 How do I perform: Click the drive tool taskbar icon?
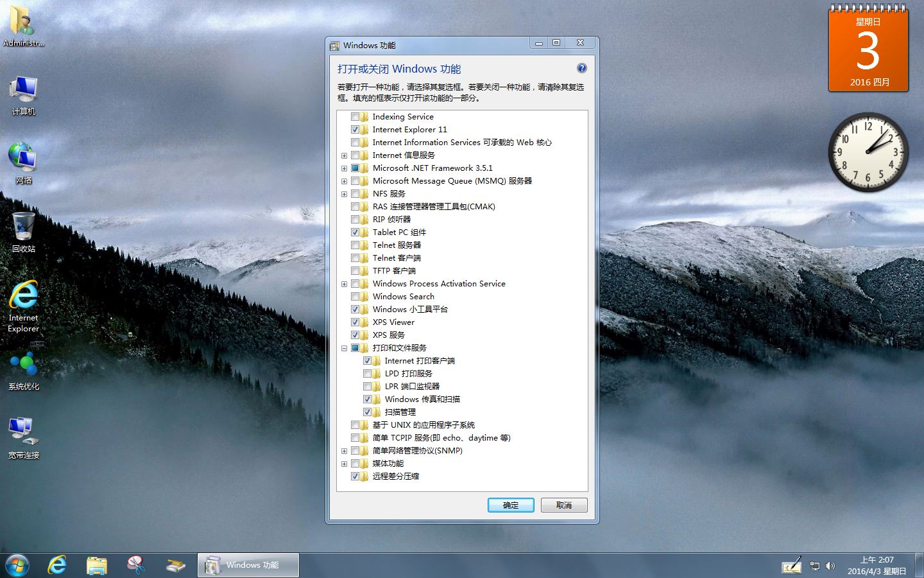coord(175,565)
